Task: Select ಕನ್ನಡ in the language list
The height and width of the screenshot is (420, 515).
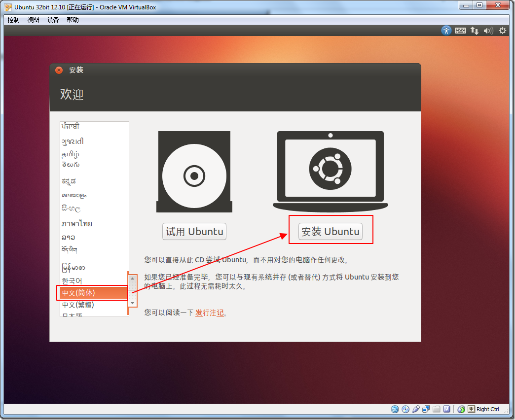Action: pos(94,181)
